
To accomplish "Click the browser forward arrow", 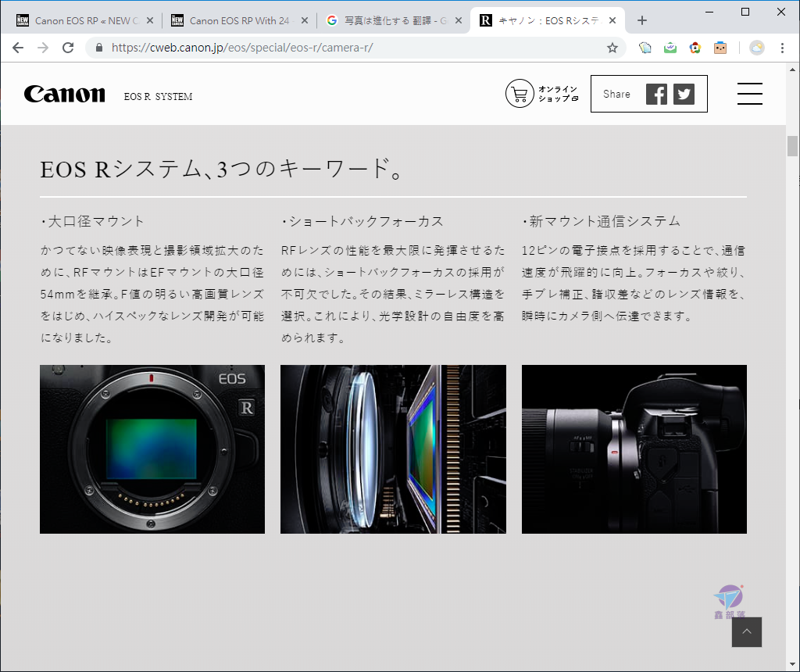I will click(x=43, y=48).
